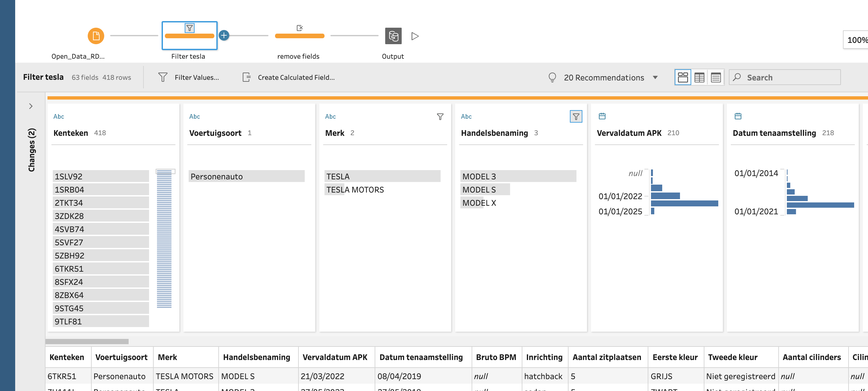Screen dimensions: 868x391
Task: Click the filter icon on Handelsbenaming field
Action: pyautogui.click(x=575, y=116)
